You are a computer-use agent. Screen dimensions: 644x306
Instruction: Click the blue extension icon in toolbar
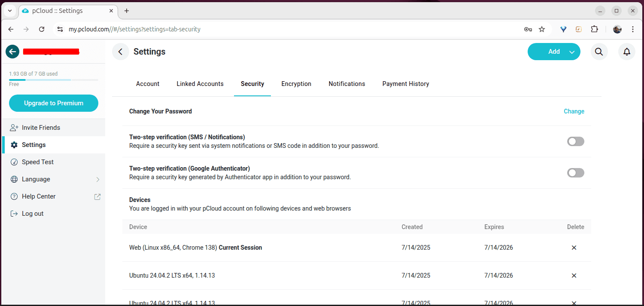point(564,29)
